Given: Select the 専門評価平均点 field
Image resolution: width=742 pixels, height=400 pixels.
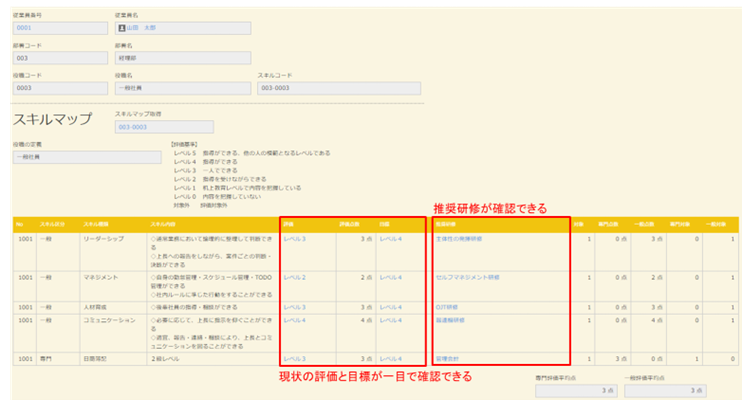Looking at the screenshot, I should pos(576,391).
